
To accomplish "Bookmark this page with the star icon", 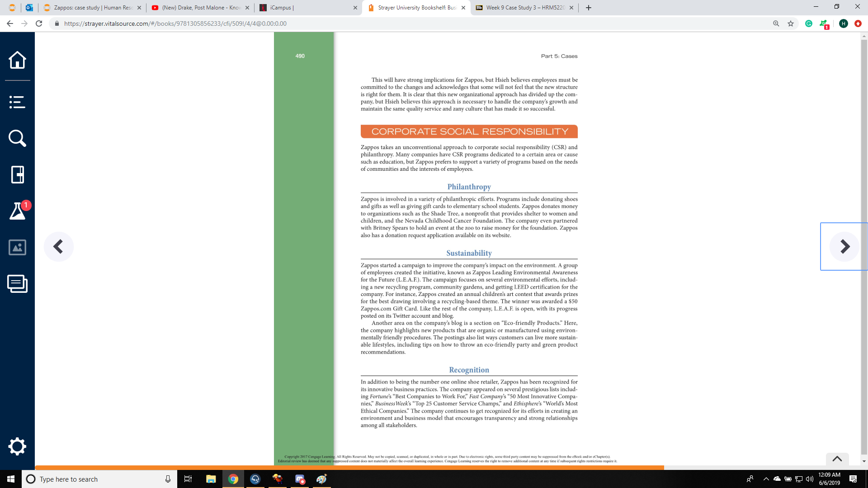I will click(x=791, y=23).
